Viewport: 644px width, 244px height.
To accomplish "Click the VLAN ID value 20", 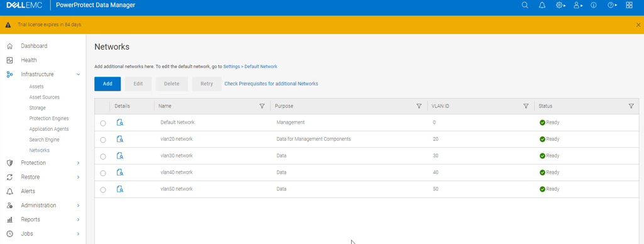I will click(x=435, y=139).
